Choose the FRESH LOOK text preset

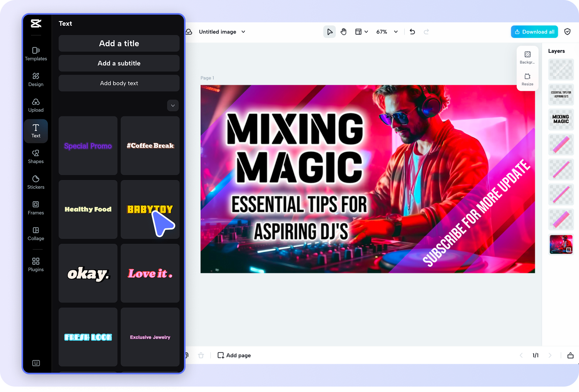tap(88, 337)
